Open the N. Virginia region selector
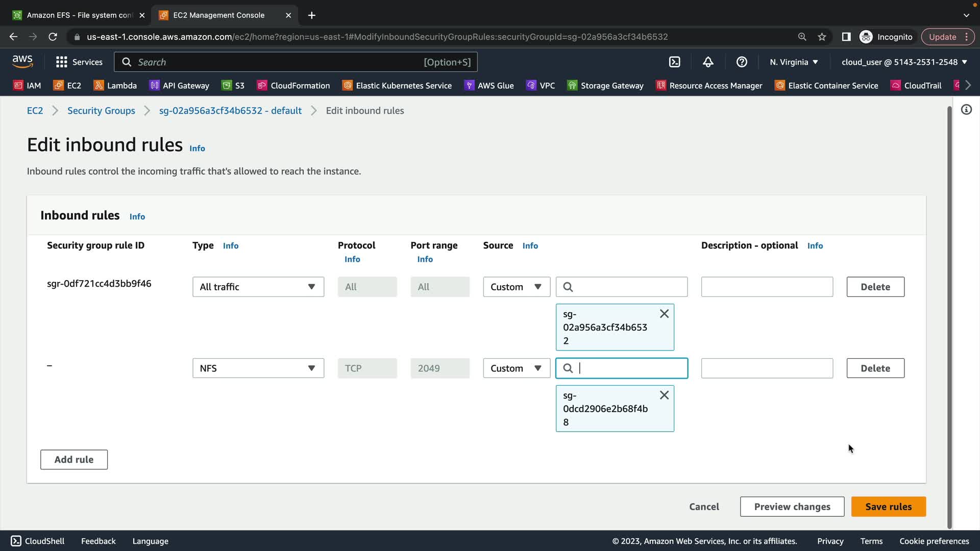This screenshot has height=551, width=980. click(x=794, y=62)
